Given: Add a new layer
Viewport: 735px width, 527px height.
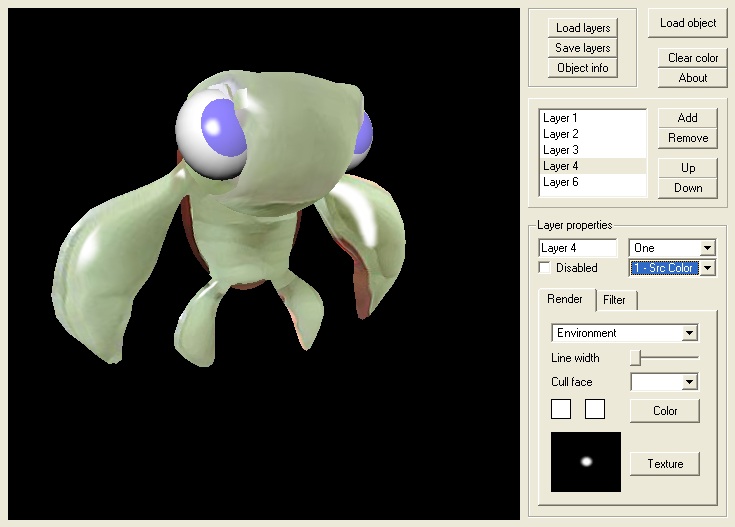Looking at the screenshot, I should pyautogui.click(x=688, y=118).
